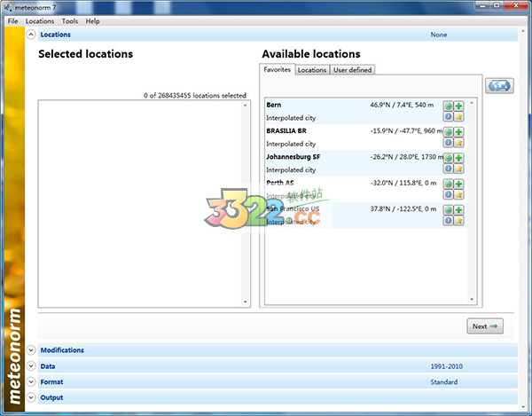
Task: Click the Format section header
Action: click(x=278, y=381)
